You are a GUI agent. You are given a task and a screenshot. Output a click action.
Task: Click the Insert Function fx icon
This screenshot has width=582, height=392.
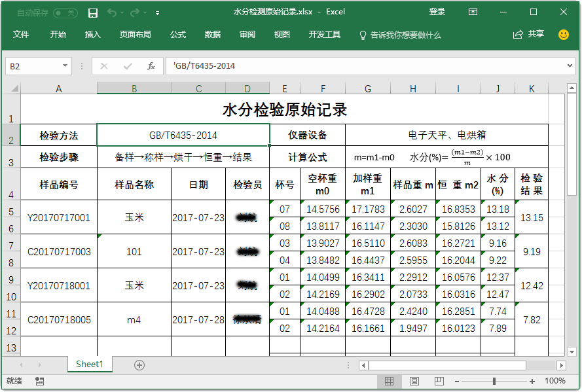151,66
